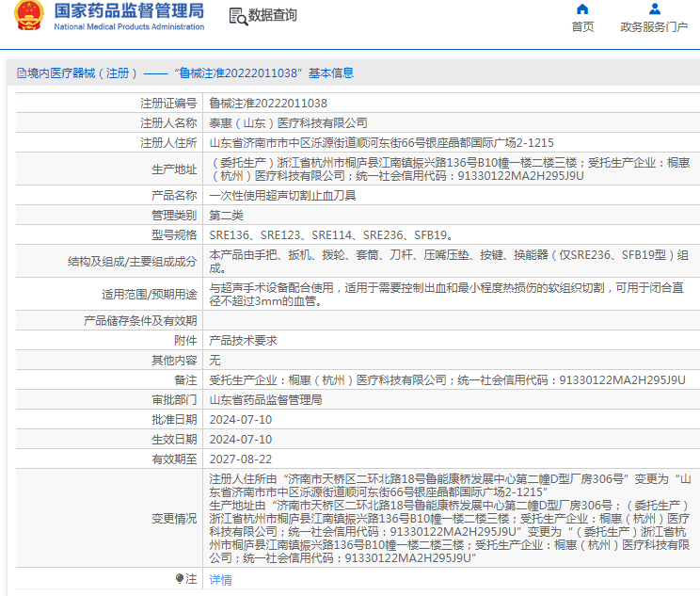The height and width of the screenshot is (596, 700).
Task: Click the 注册人名称 row label
Action: click(x=168, y=122)
